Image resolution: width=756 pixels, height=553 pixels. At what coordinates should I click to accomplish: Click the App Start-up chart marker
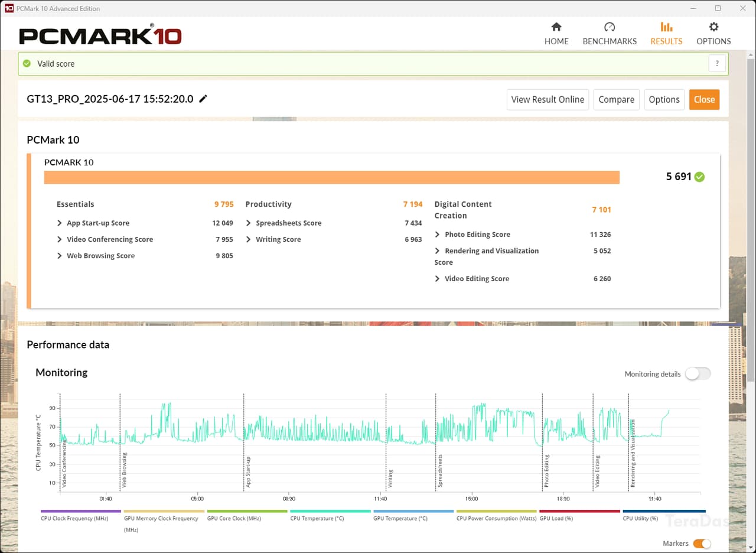(x=248, y=472)
